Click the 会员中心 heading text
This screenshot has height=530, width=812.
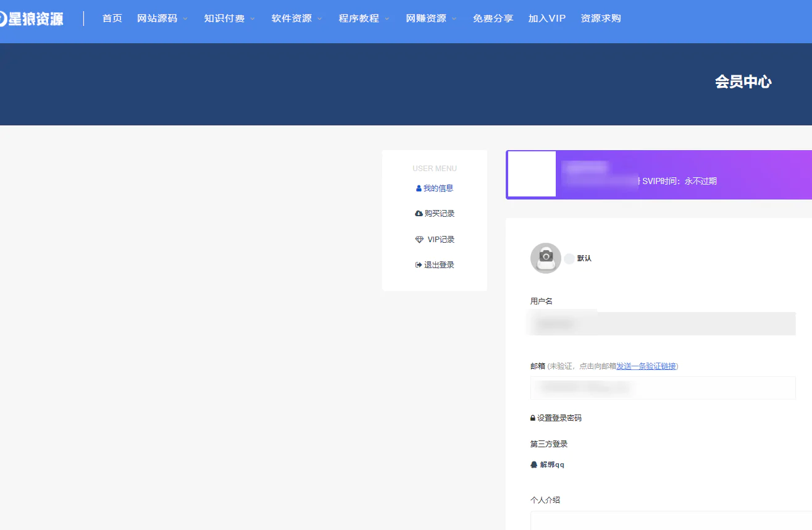pyautogui.click(x=743, y=82)
